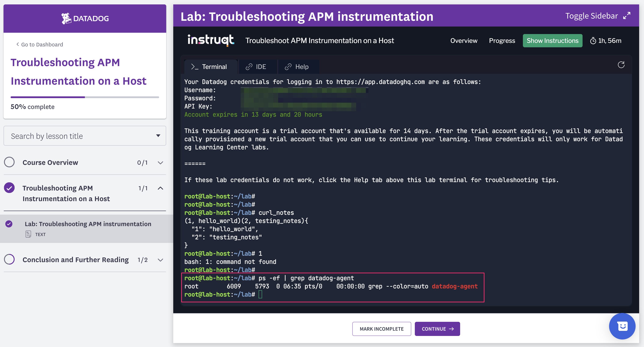Viewport: 644px width, 347px height.
Task: Click the MARK INCOMPLETE button
Action: pos(381,329)
